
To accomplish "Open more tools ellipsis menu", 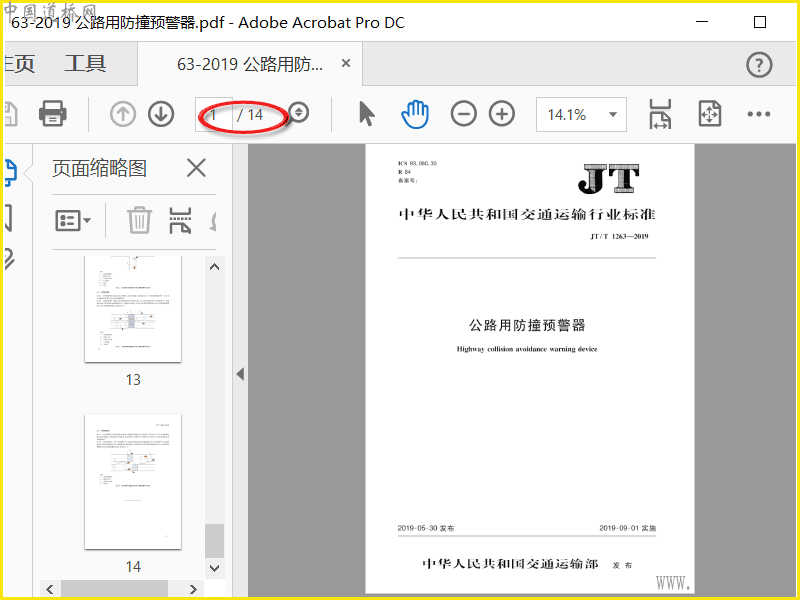I will click(759, 114).
